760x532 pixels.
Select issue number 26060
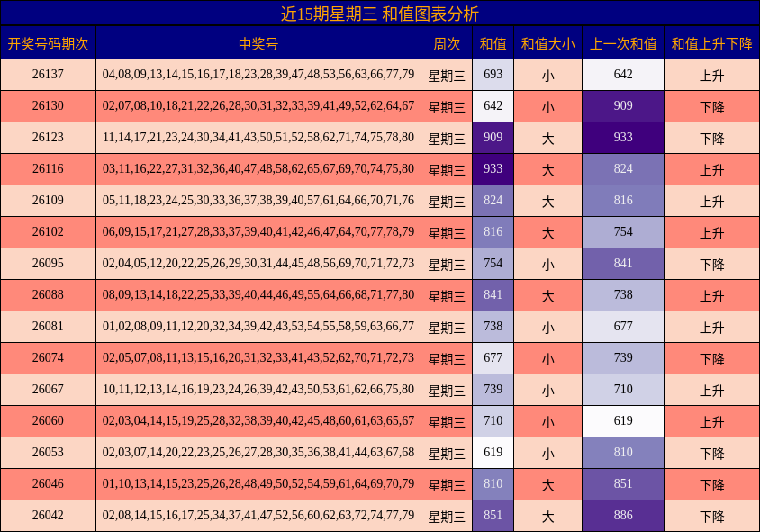[x=48, y=420]
